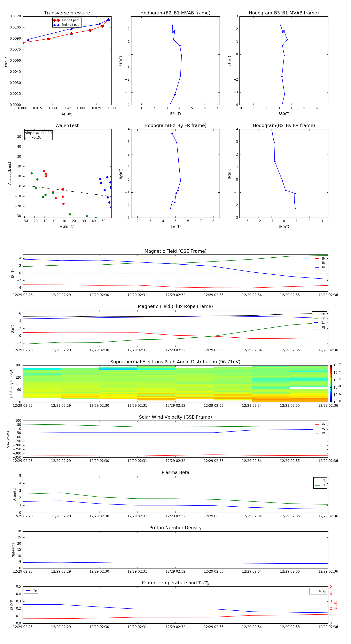Select By in the GSE magnetic field legend
The height and width of the screenshot is (644, 351).
click(320, 263)
